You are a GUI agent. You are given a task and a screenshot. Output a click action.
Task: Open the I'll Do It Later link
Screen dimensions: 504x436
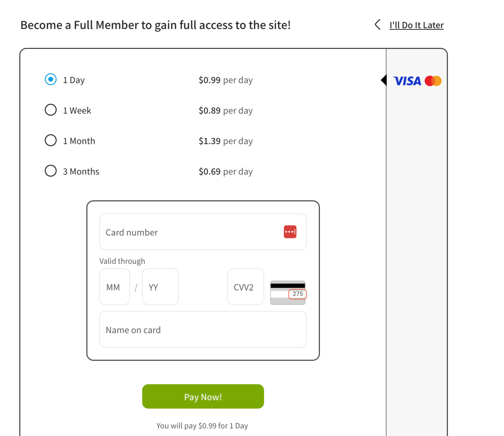pyautogui.click(x=416, y=25)
